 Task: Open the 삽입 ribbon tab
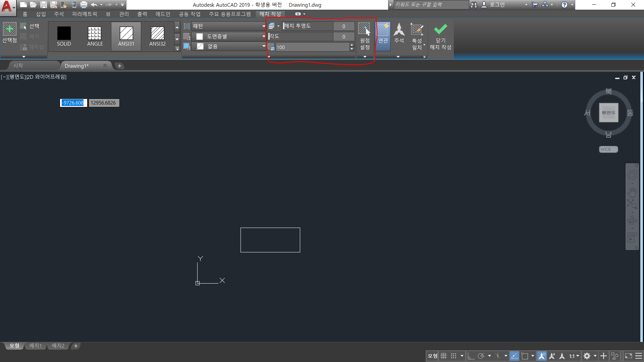[x=41, y=14]
